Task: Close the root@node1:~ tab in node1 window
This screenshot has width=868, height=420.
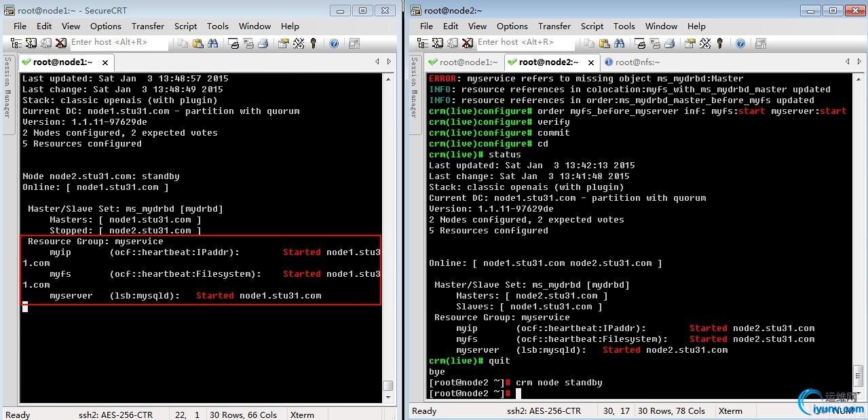Action: pos(105,62)
